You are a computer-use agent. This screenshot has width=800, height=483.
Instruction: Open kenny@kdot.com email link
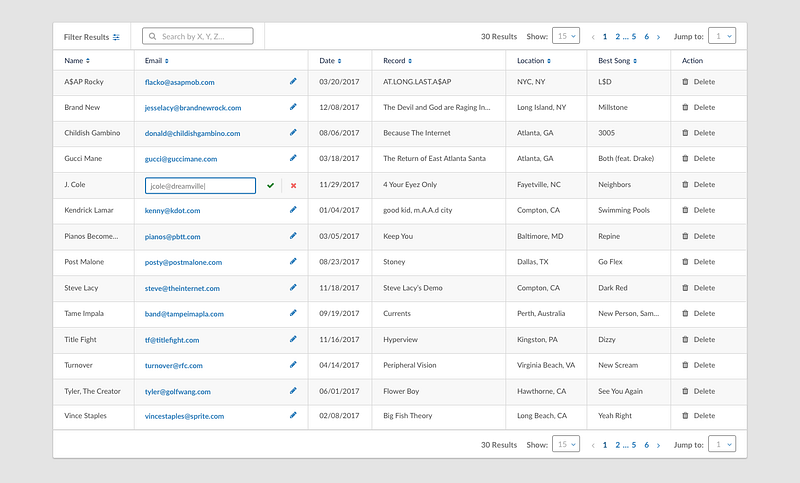coord(172,210)
